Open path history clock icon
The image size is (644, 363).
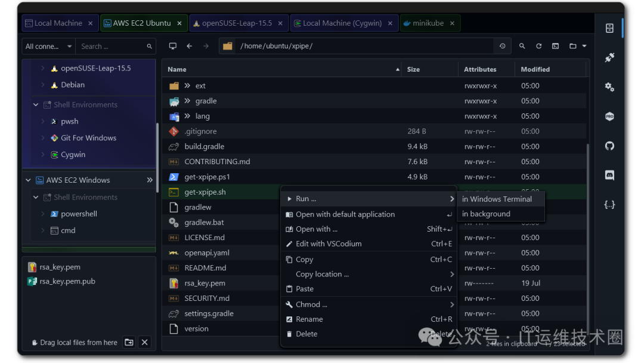click(502, 46)
